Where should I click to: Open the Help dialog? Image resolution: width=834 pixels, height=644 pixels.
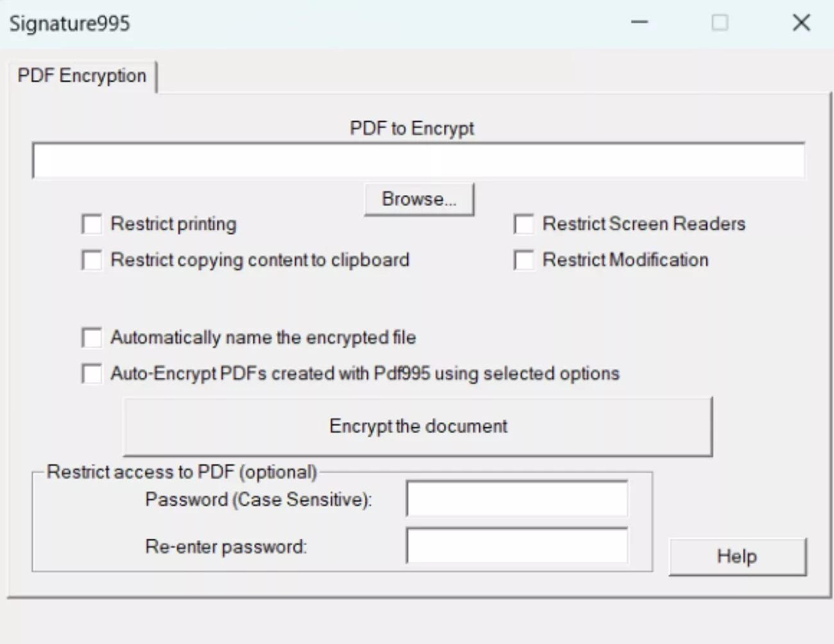coord(736,556)
